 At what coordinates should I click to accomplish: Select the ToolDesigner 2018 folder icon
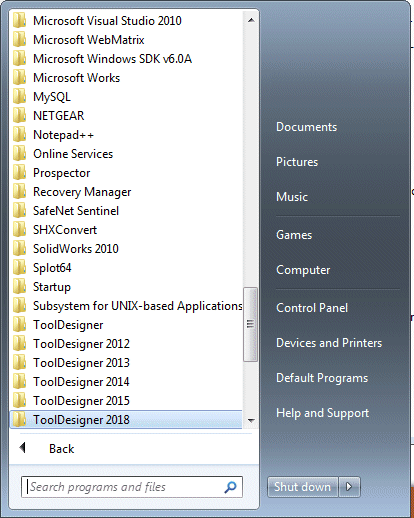[x=19, y=420]
